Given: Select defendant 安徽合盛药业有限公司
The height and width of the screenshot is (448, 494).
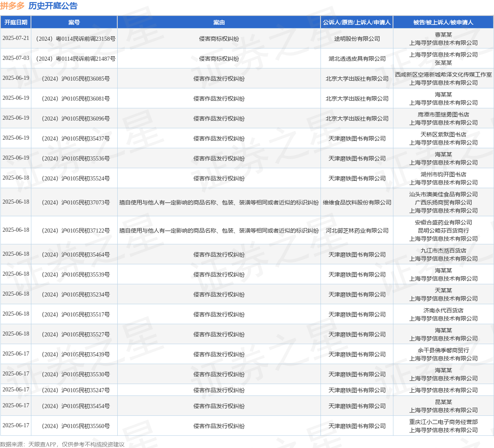Looking at the screenshot, I should [444, 223].
